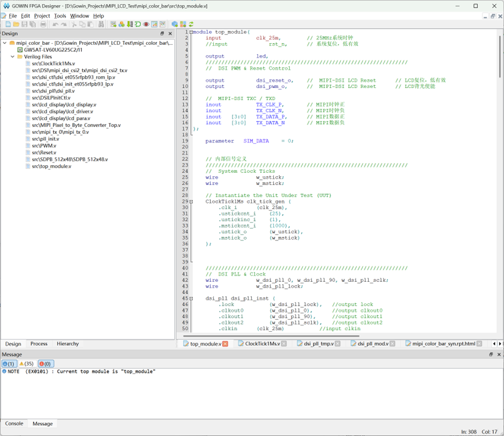
Task: Fold the dsi_pll instance at line 45
Action: click(191, 299)
